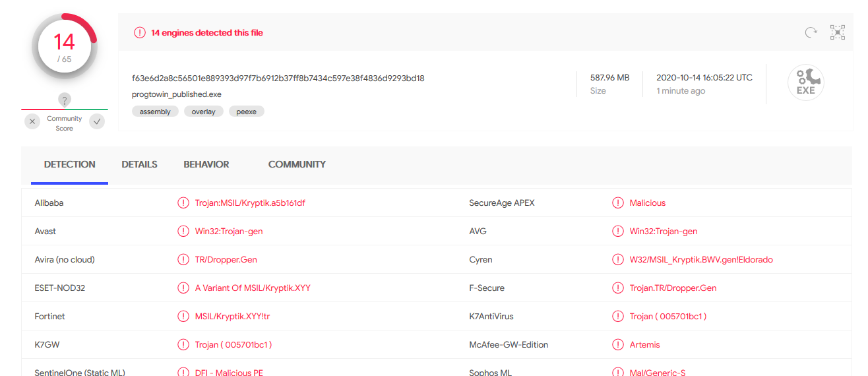The height and width of the screenshot is (376, 868).
Task: Select the file SHA-256 hash text
Action: [x=278, y=78]
